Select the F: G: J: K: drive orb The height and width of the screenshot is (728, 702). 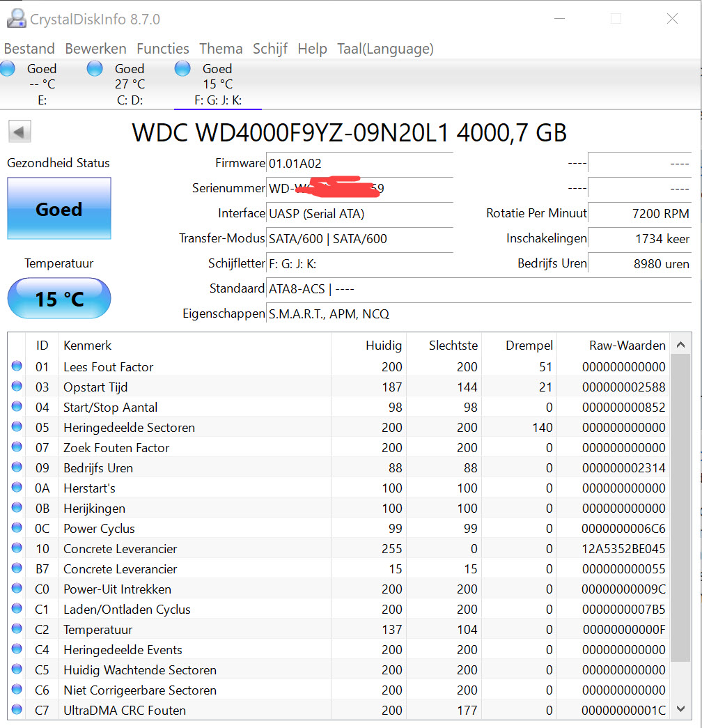[182, 68]
